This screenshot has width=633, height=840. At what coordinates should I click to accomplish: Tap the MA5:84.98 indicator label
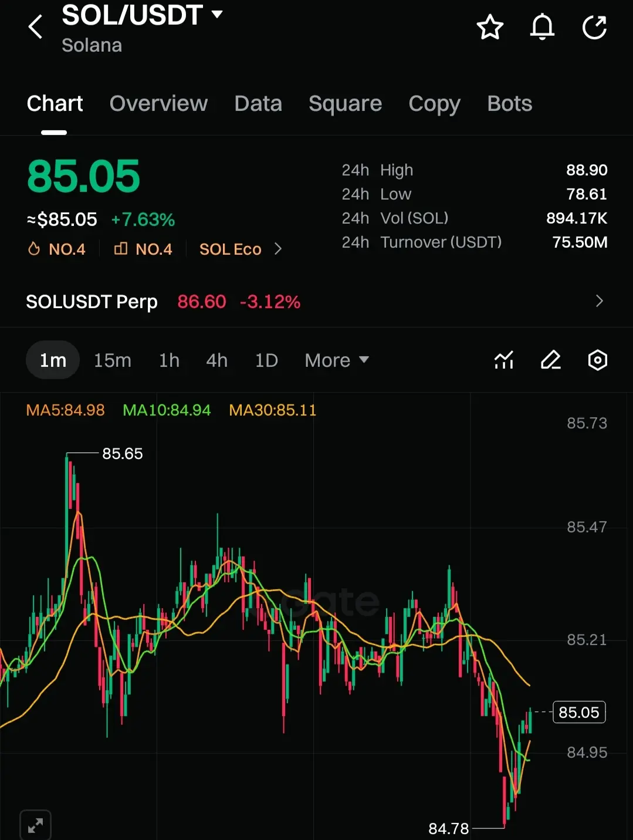(x=65, y=410)
